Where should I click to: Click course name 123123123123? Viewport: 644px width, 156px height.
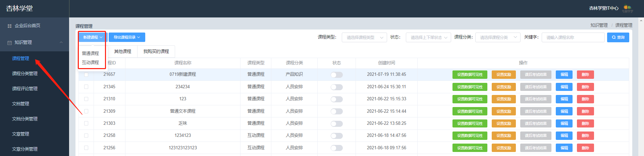coord(182,148)
